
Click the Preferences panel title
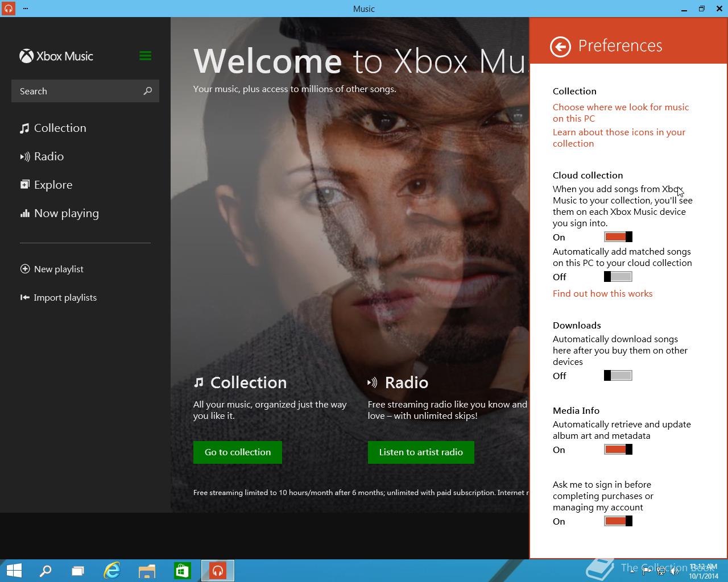621,46
